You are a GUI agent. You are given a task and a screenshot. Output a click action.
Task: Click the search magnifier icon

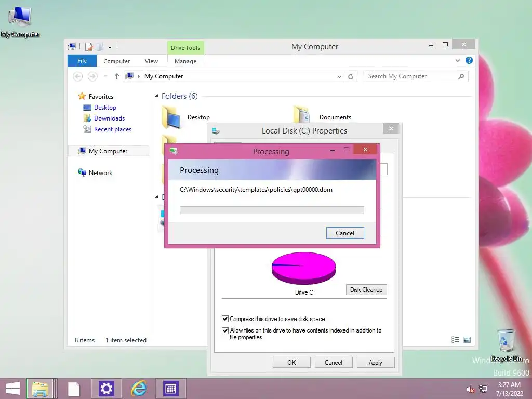click(461, 76)
